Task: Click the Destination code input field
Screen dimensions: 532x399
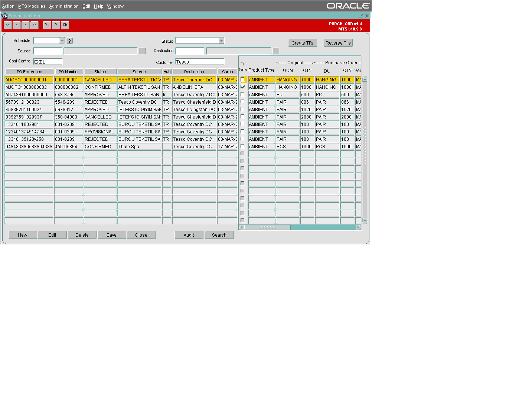Action: pyautogui.click(x=190, y=51)
